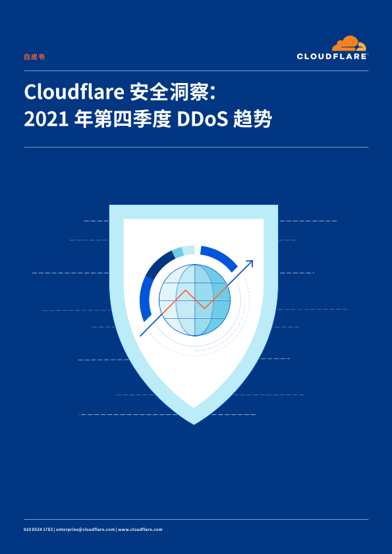Click the orange 白皮书 label

pos(34,57)
